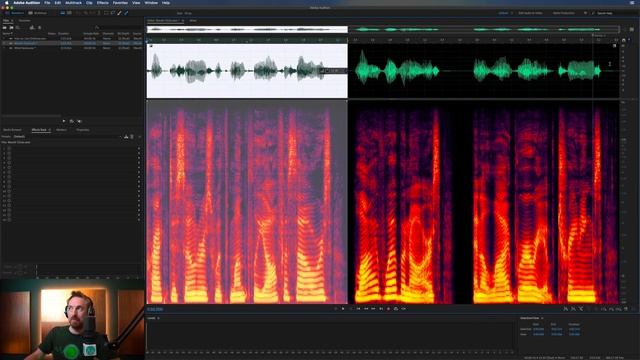Click the Files panel search field
The image size is (640, 360).
point(118,28)
